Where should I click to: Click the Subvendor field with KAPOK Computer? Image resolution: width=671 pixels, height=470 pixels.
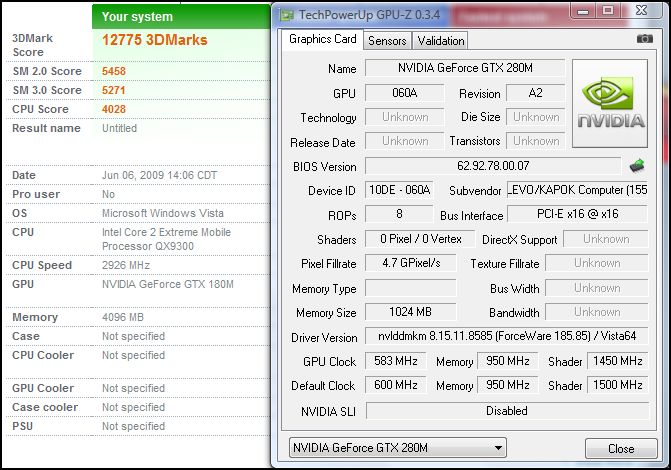click(577, 190)
